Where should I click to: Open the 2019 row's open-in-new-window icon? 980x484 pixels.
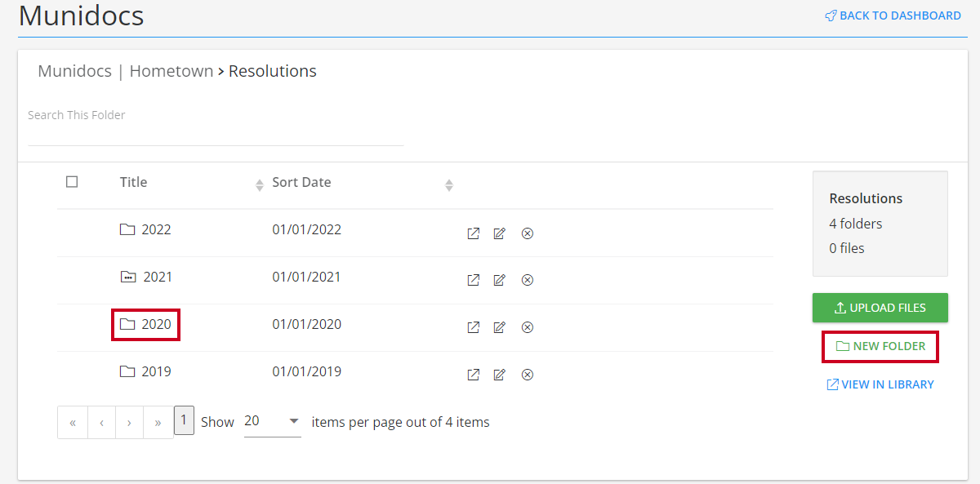coord(473,375)
